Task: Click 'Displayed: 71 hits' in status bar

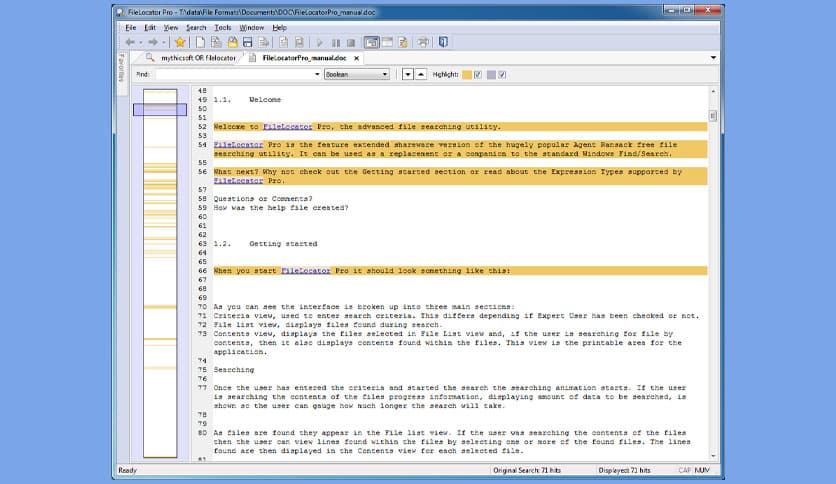Action: [624, 470]
